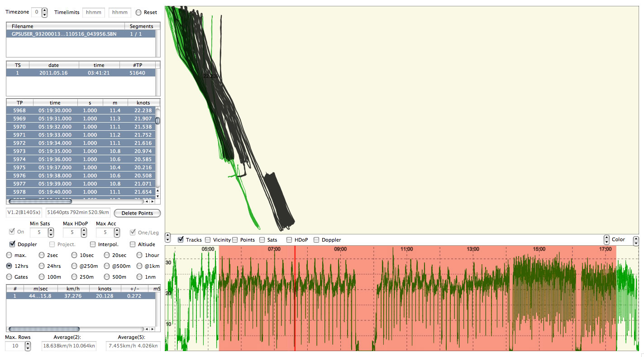
Task: Click the Segments column header
Action: [x=141, y=26]
